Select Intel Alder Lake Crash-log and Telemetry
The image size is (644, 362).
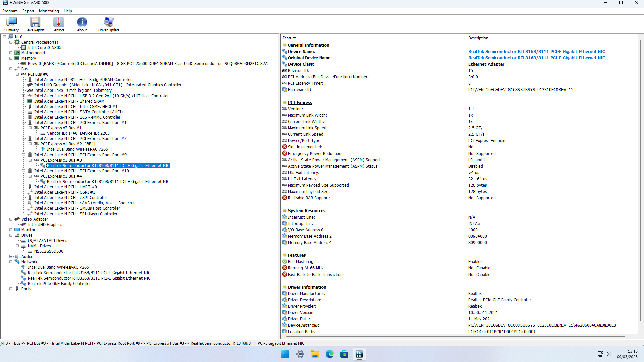click(x=73, y=90)
